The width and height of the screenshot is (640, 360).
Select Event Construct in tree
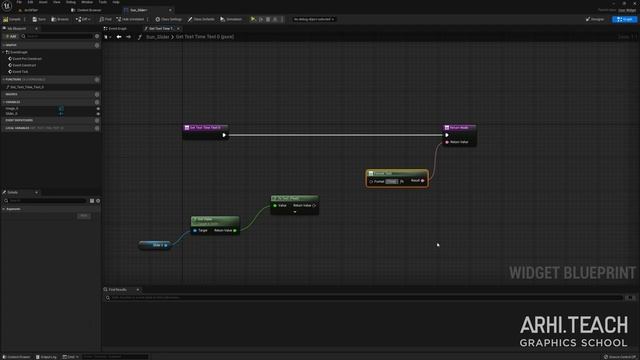22,65
